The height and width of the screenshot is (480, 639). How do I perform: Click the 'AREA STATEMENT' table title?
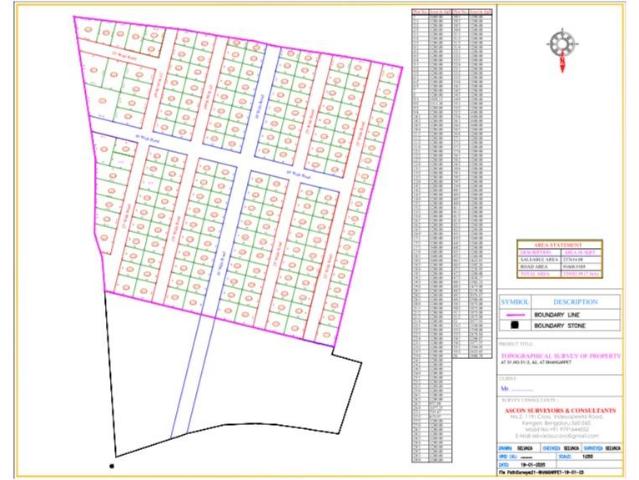click(x=558, y=245)
